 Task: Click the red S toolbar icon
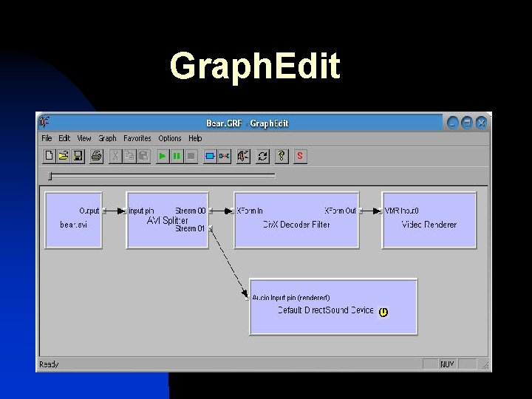click(x=300, y=156)
